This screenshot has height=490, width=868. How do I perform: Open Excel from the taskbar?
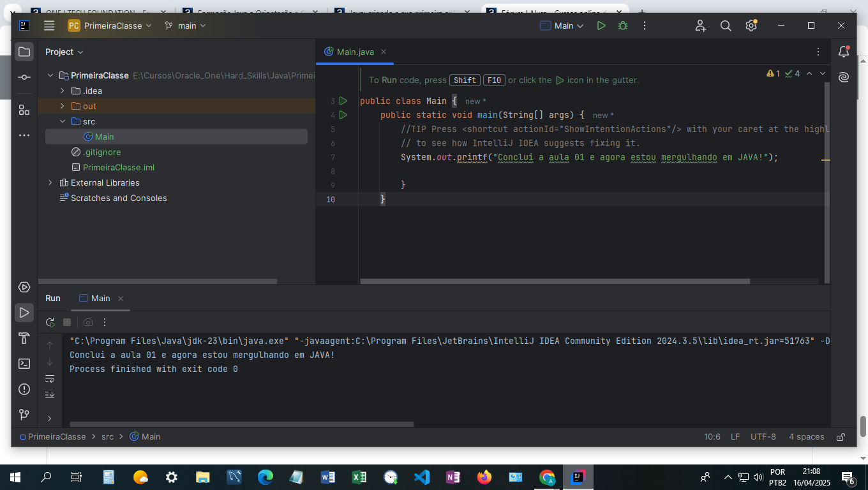point(359,477)
